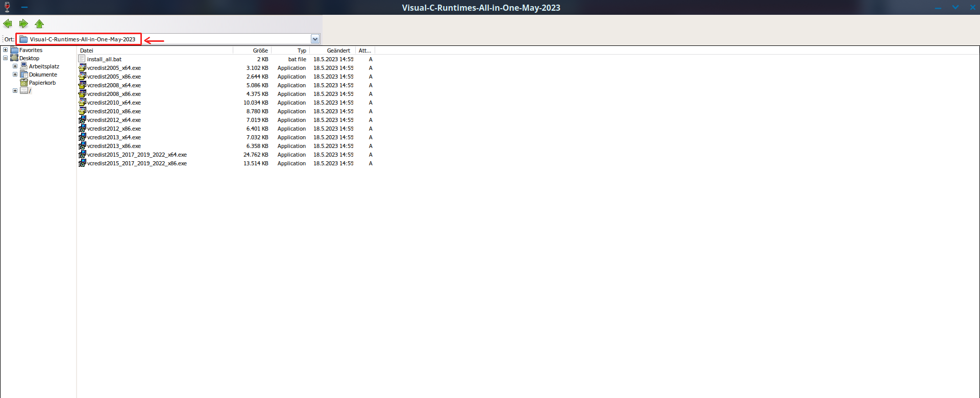The image size is (980, 398).
Task: Select vcredist2013_x86.exe
Action: click(x=114, y=146)
